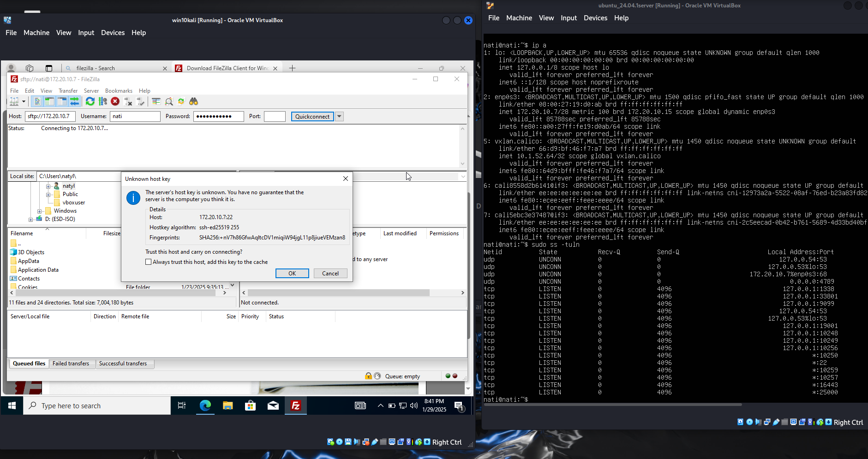The height and width of the screenshot is (459, 868).
Task: Open FileZilla Bookmarks menu
Action: pos(119,91)
